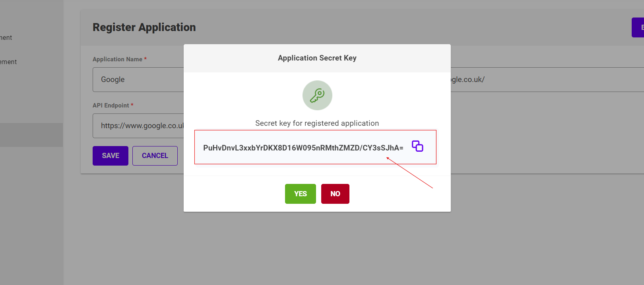Click the green key icon in the dialog
Image resolution: width=644 pixels, height=285 pixels.
coord(317,96)
